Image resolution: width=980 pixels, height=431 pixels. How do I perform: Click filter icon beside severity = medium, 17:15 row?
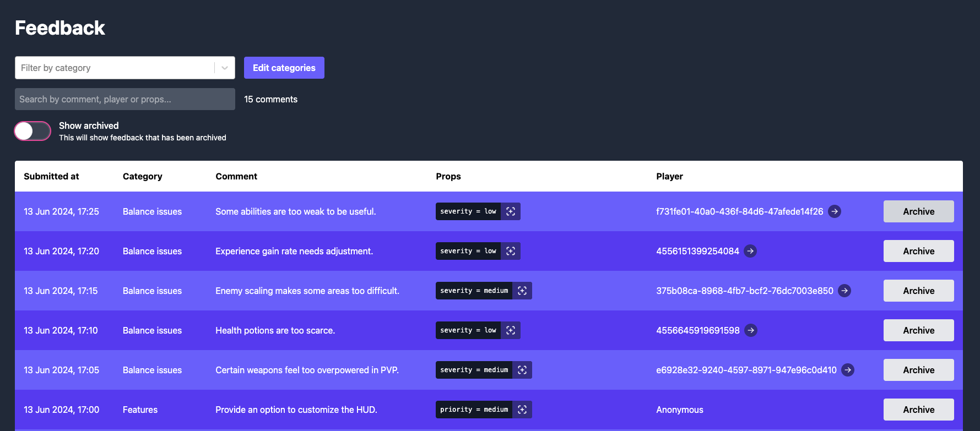[522, 291]
